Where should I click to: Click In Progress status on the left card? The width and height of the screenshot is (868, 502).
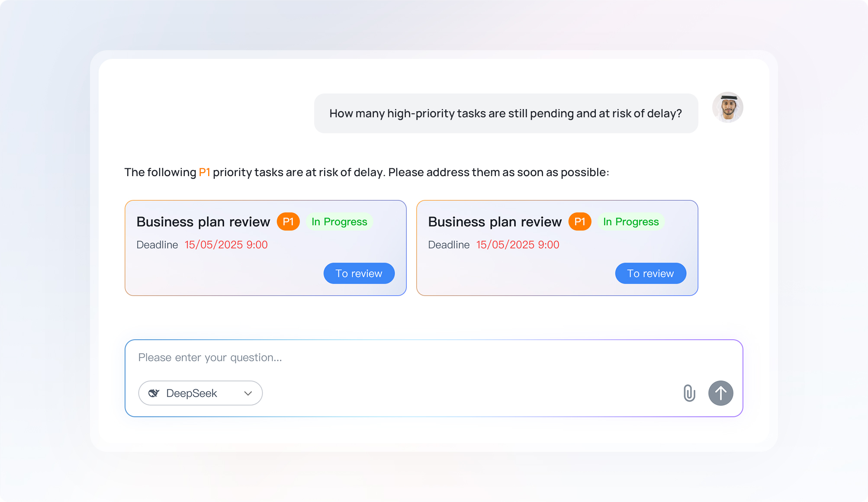point(339,222)
